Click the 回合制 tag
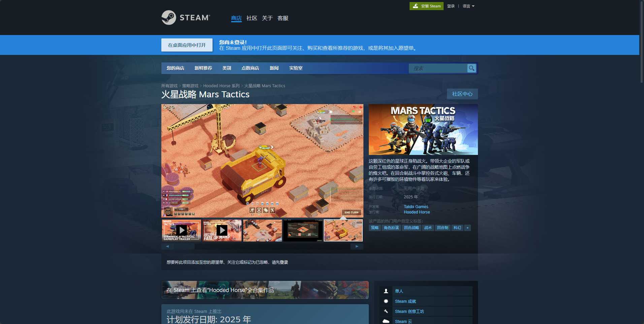The image size is (644, 324). point(443,228)
